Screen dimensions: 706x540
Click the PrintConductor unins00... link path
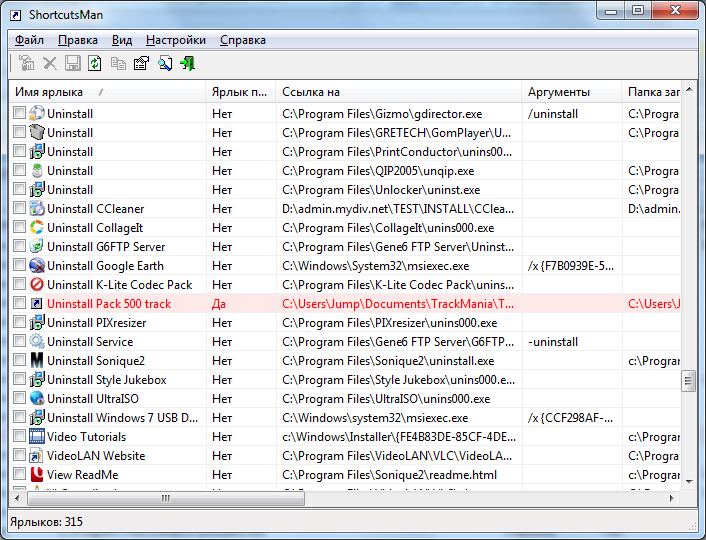pos(397,152)
